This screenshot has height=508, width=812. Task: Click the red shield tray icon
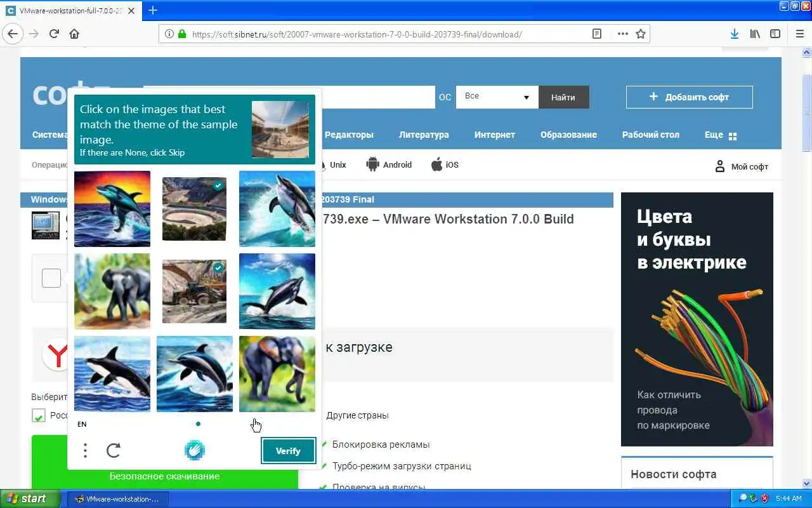coord(764,498)
